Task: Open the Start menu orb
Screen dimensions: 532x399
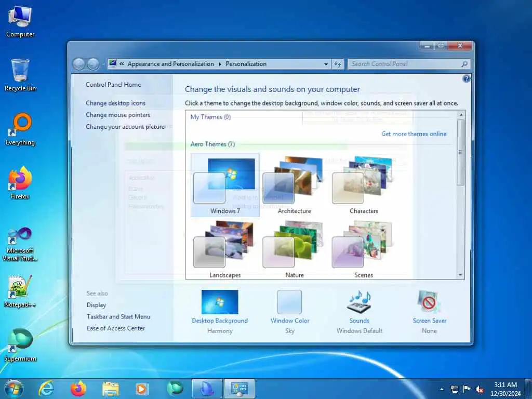Action: (x=14, y=389)
